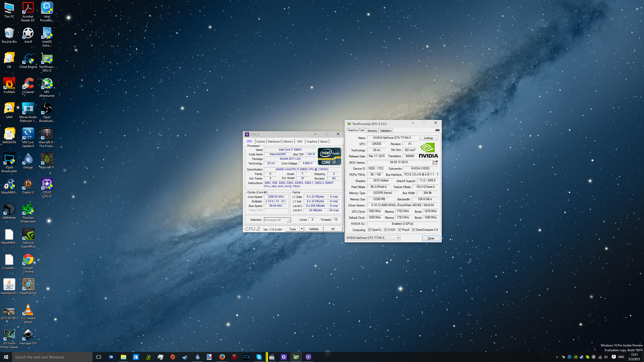644x362 pixels.
Task: Click the GPU-Z screenshot camera icon
Action: 437,130
